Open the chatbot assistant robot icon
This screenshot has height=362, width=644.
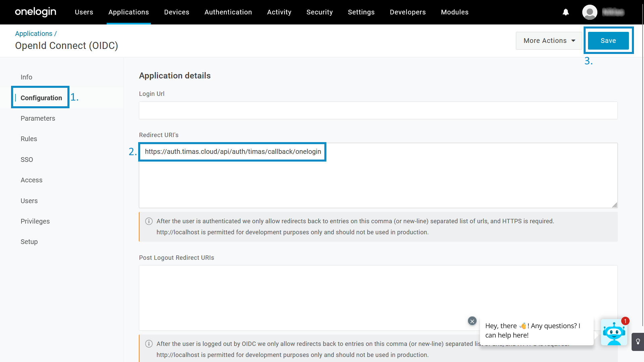click(x=614, y=333)
